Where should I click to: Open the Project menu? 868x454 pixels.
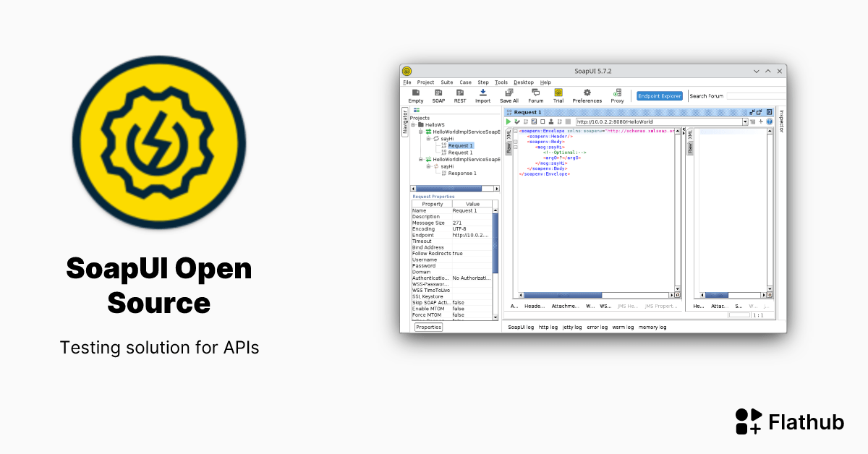[425, 82]
